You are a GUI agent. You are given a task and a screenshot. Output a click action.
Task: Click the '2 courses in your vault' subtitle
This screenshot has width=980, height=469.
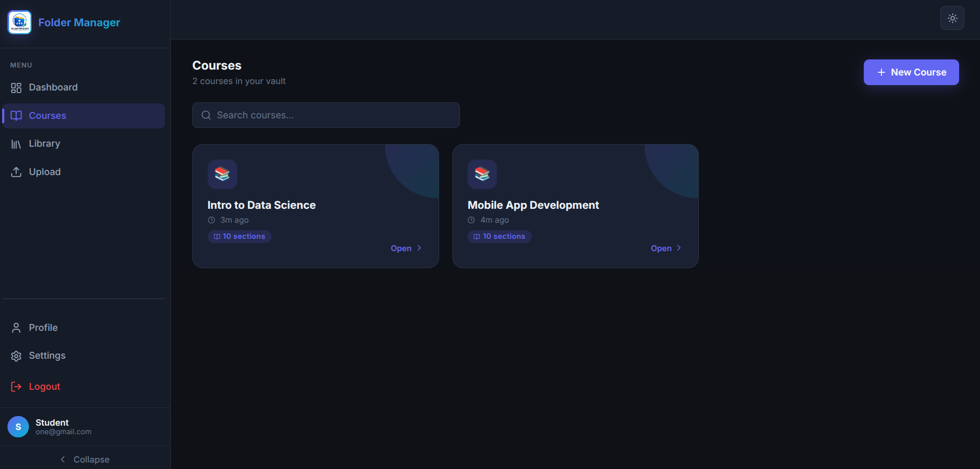(x=239, y=81)
